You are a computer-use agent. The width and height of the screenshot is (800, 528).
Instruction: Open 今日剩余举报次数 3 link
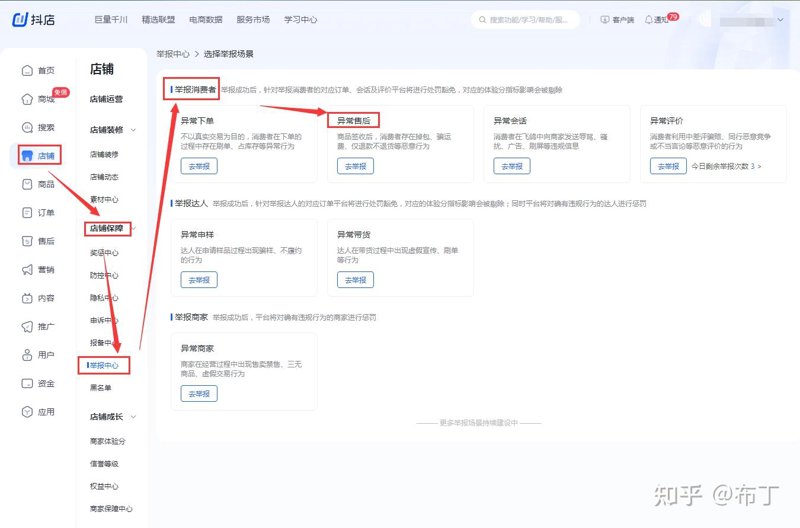click(x=727, y=166)
